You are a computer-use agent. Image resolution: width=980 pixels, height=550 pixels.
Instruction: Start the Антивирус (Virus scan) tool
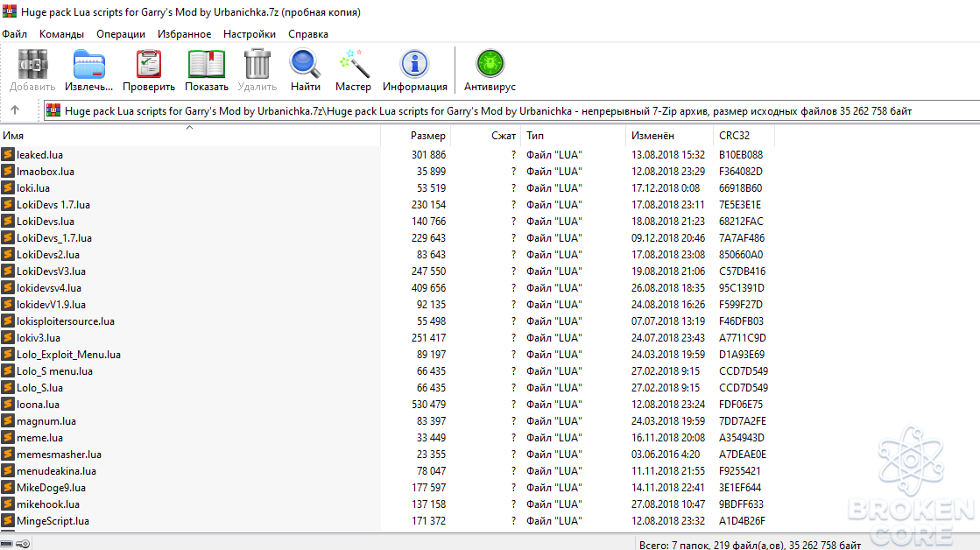(490, 65)
